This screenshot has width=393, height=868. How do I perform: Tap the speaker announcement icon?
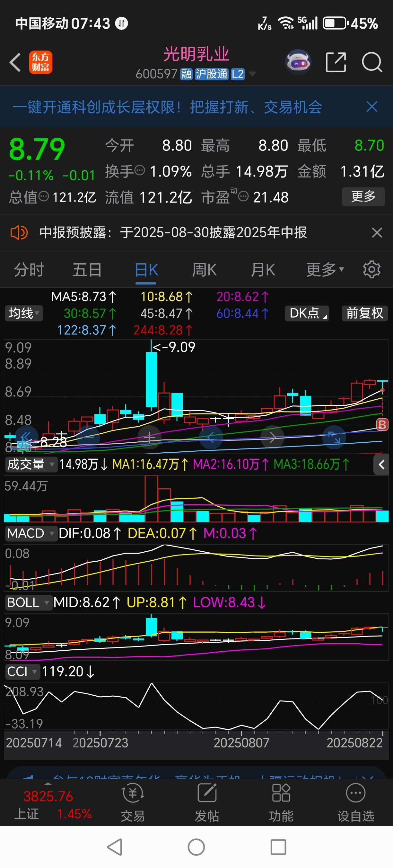click(x=19, y=232)
